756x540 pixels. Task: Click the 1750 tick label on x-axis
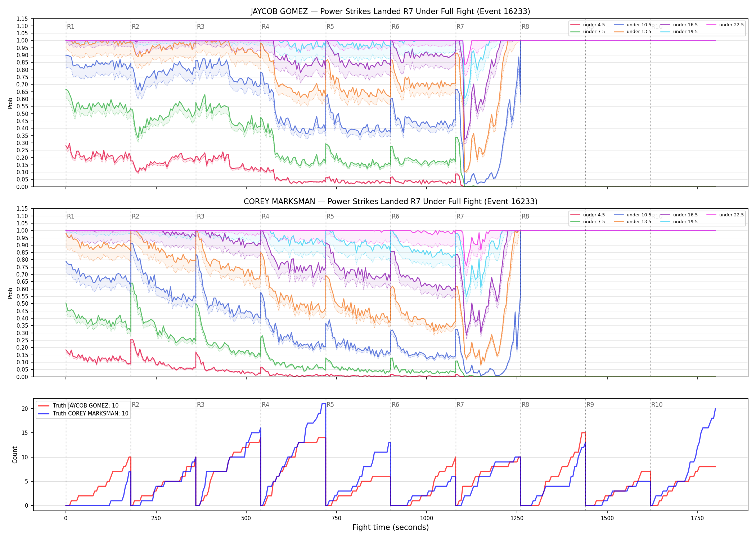(x=697, y=518)
